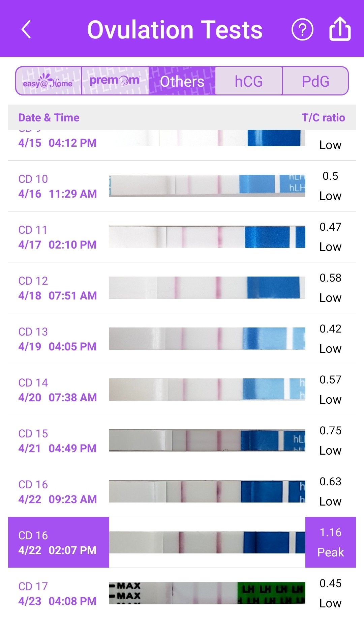Click the Date & Time column header
364x631 pixels.
click(49, 118)
